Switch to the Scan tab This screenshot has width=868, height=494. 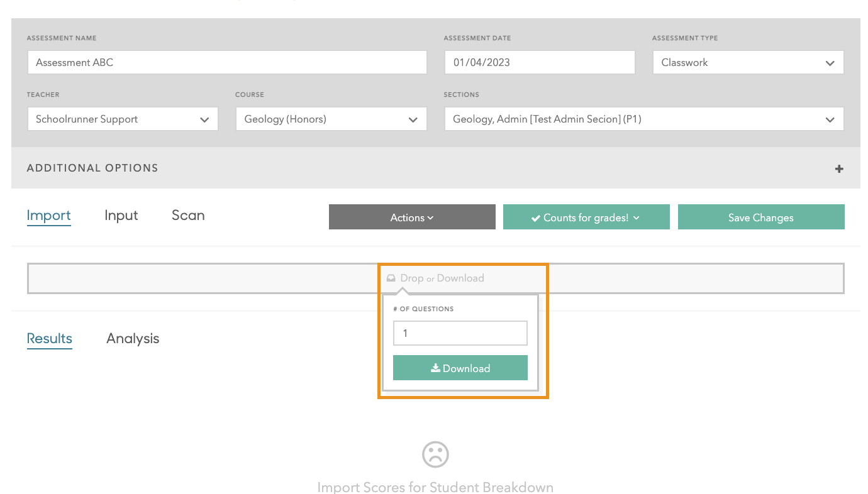(x=188, y=216)
